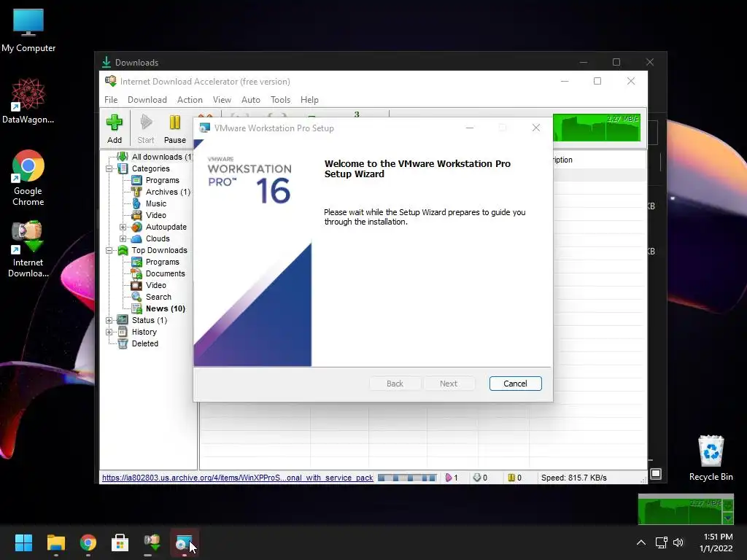Expand the Status (1) tree node

(x=109, y=320)
